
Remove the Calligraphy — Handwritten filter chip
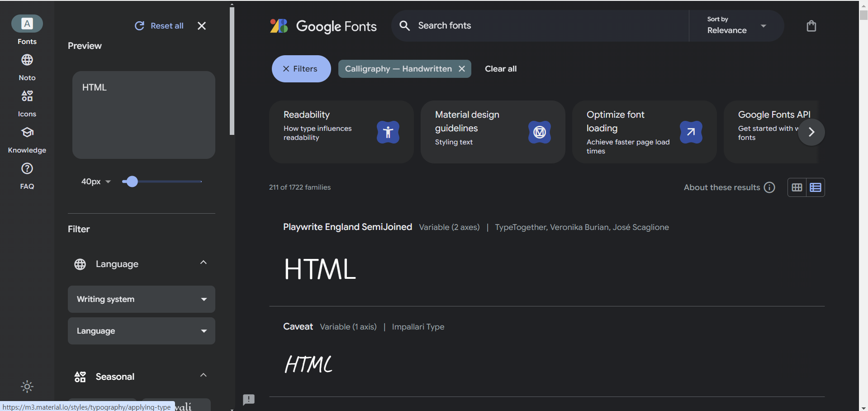coord(462,69)
